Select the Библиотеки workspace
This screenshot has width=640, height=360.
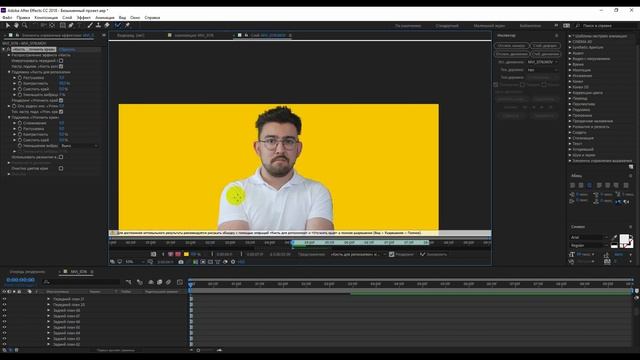530,26
